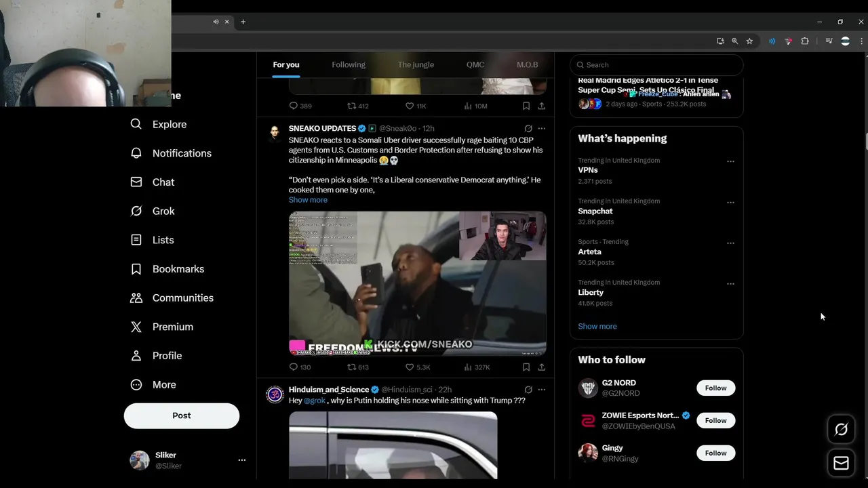Play the SNEAKO Uber driver video thumbnail

(x=418, y=283)
